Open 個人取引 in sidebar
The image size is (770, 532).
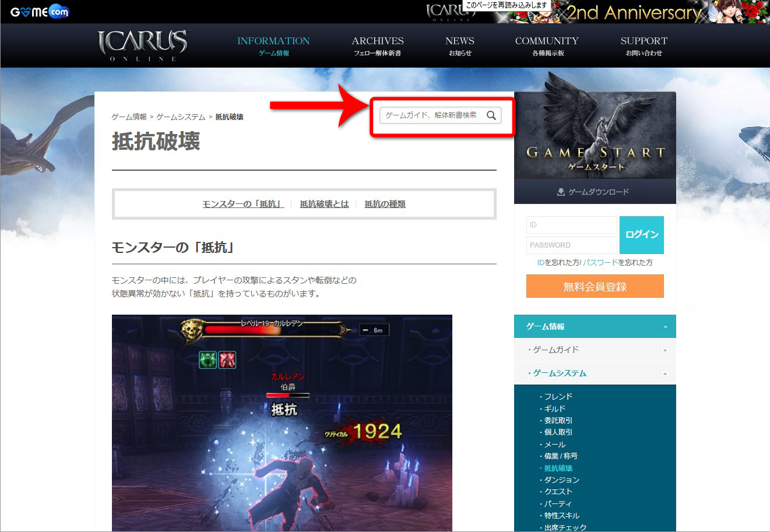click(558, 432)
